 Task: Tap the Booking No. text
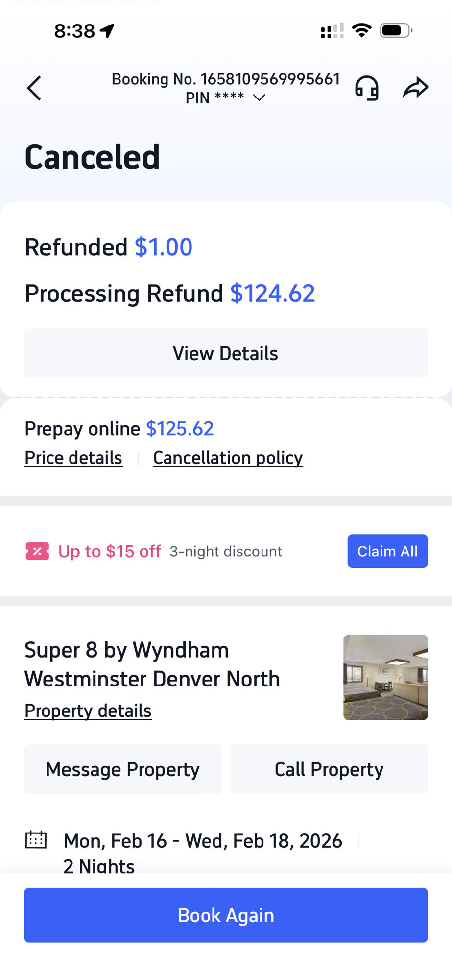click(x=226, y=79)
